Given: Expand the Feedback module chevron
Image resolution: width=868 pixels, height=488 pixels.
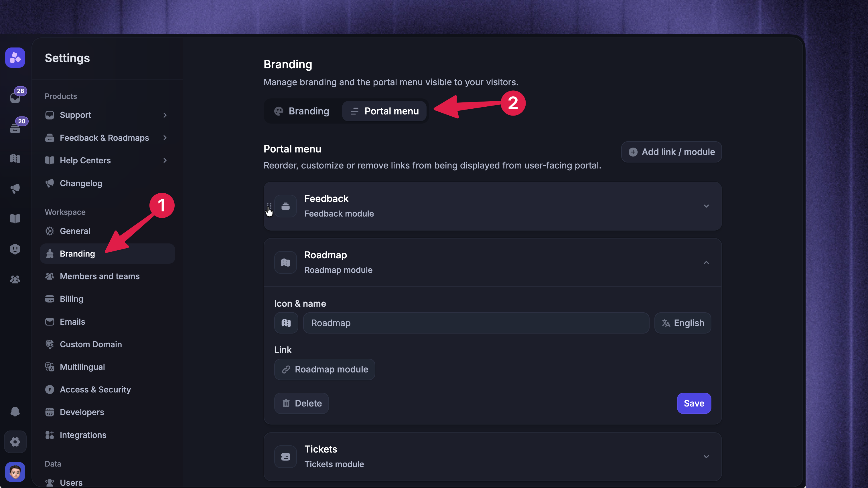Looking at the screenshot, I should [x=706, y=206].
